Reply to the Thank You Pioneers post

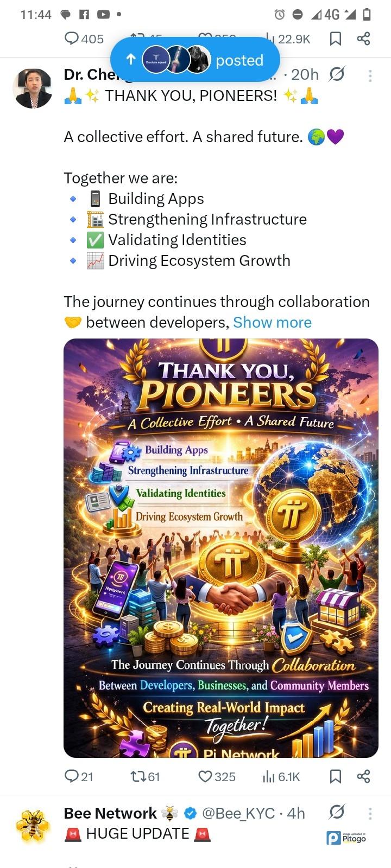78,776
